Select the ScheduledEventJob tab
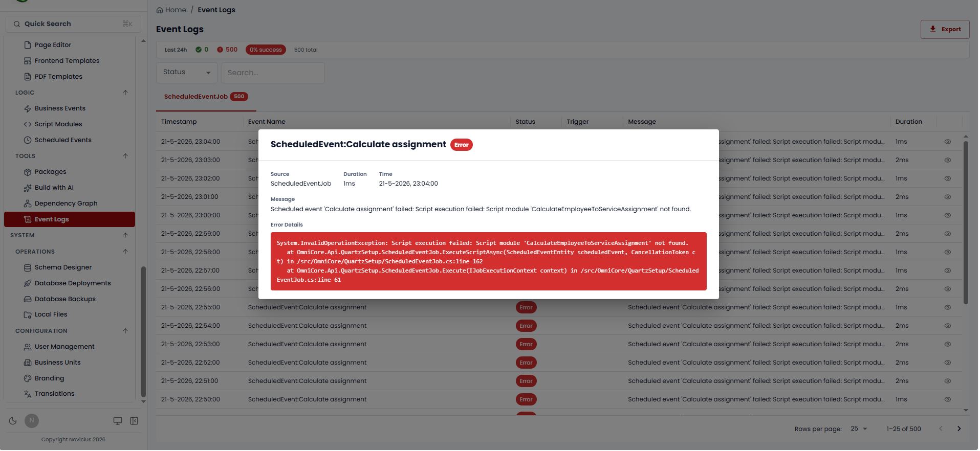980x451 pixels. tap(206, 97)
